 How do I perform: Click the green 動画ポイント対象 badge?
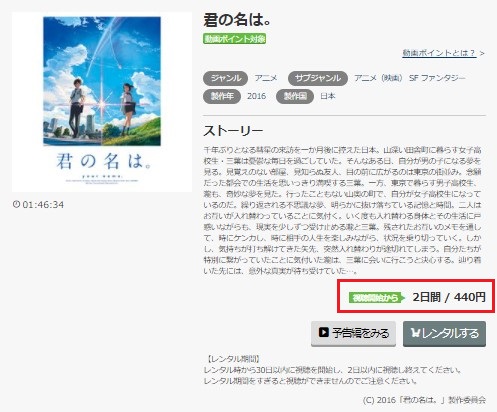point(234,39)
